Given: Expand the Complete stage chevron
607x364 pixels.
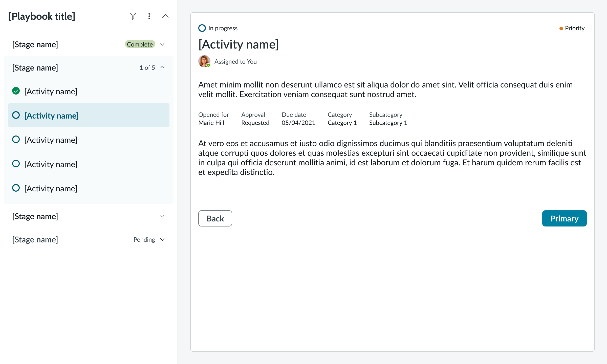Looking at the screenshot, I should tap(162, 44).
